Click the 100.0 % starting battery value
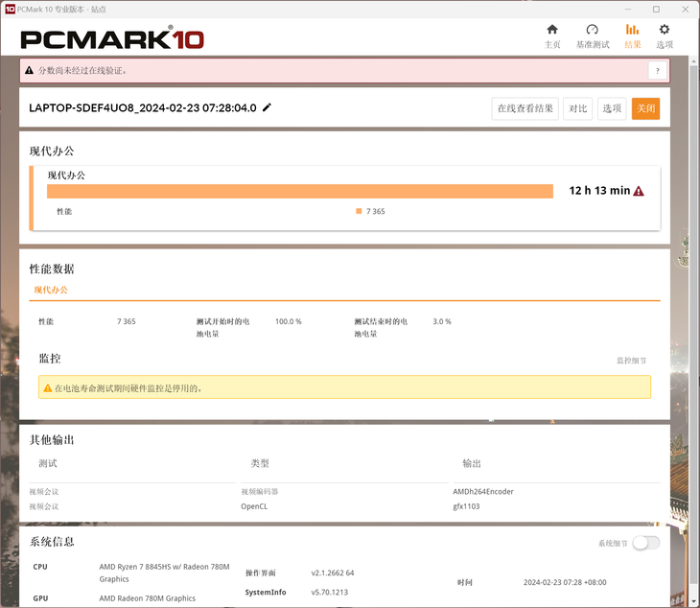This screenshot has height=608, width=700. (x=289, y=321)
